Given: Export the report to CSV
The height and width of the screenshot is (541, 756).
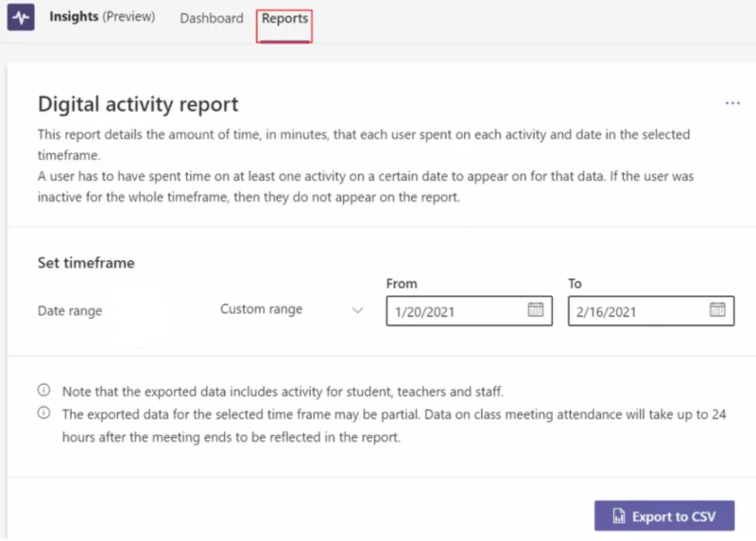Looking at the screenshot, I should click(664, 515).
